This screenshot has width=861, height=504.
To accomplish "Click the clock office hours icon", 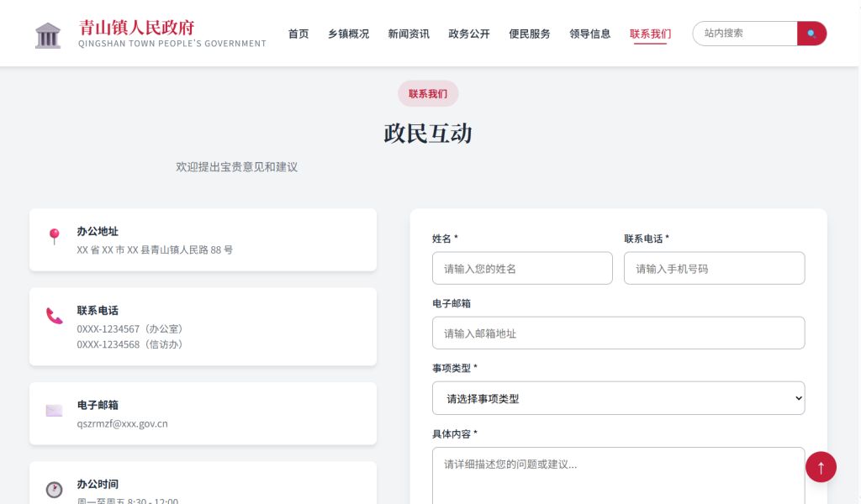I will tap(55, 489).
